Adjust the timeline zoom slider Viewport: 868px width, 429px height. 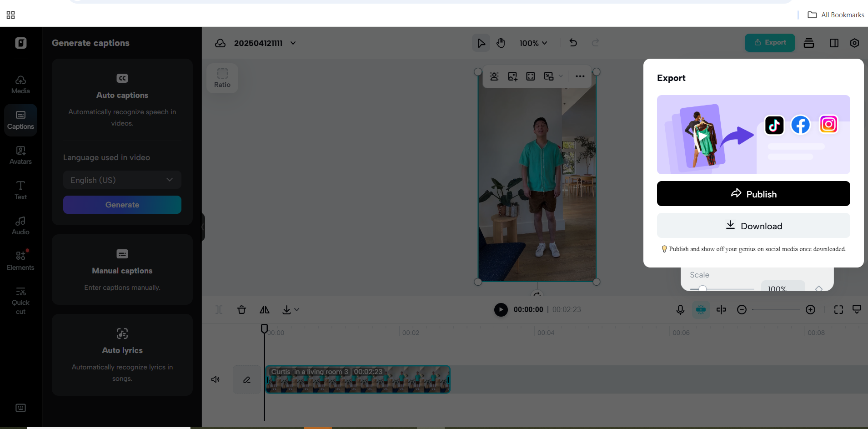pyautogui.click(x=776, y=310)
